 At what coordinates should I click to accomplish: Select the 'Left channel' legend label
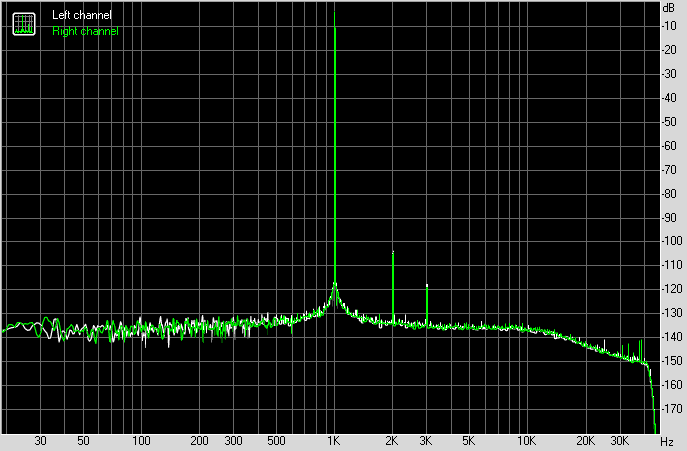81,15
